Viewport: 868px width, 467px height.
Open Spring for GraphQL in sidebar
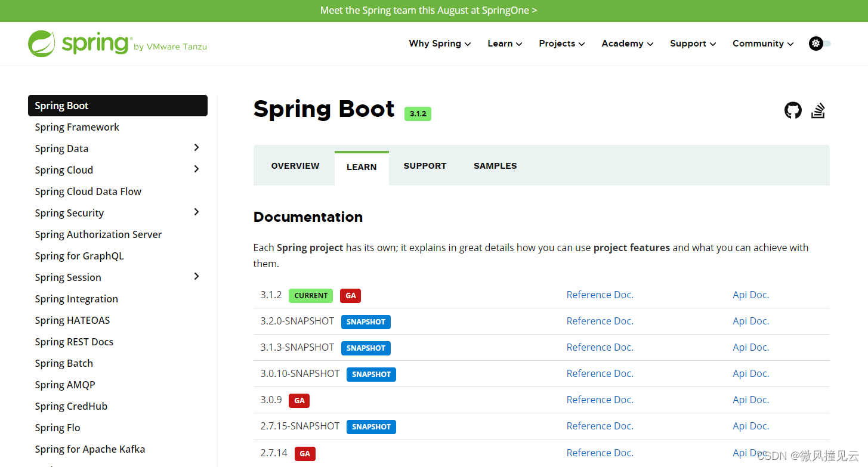(x=79, y=256)
